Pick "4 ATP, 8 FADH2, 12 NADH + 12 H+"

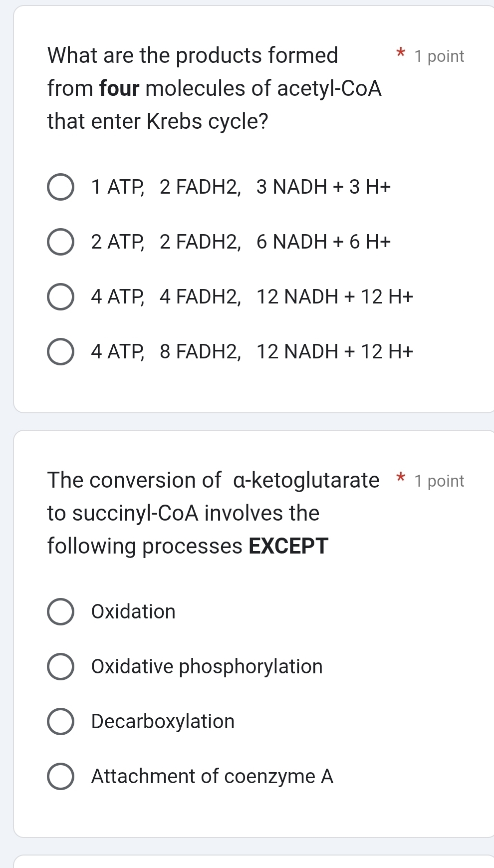point(60,352)
